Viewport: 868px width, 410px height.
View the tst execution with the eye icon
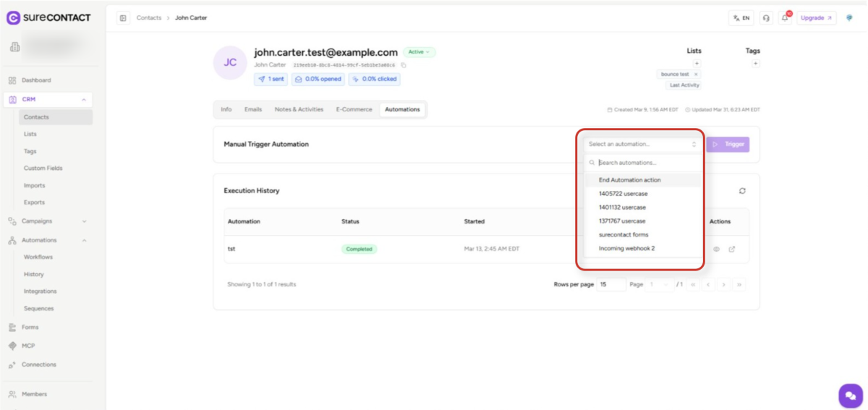[x=717, y=249]
